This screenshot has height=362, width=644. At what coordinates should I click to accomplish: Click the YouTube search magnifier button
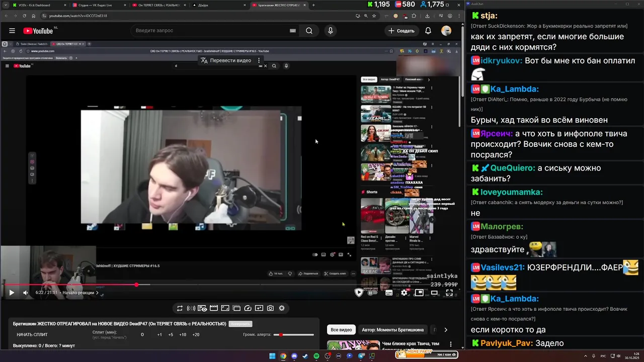pos(309,31)
